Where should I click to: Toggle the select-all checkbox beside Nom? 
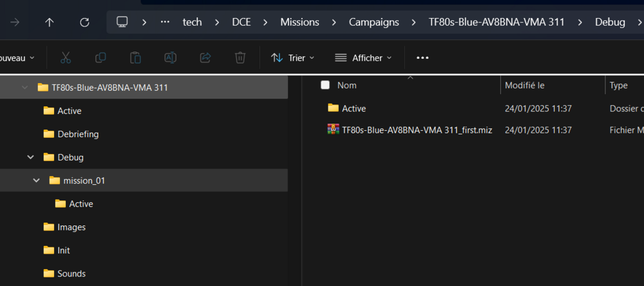(x=325, y=85)
